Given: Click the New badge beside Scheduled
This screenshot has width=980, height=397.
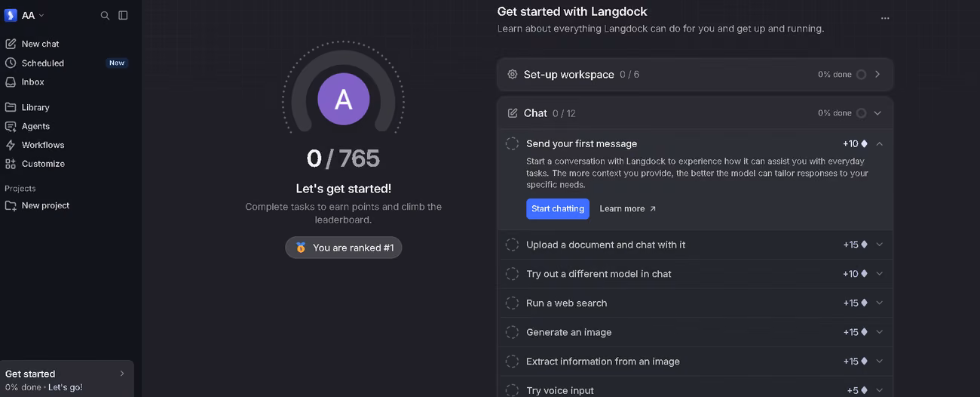Looking at the screenshot, I should pos(117,63).
